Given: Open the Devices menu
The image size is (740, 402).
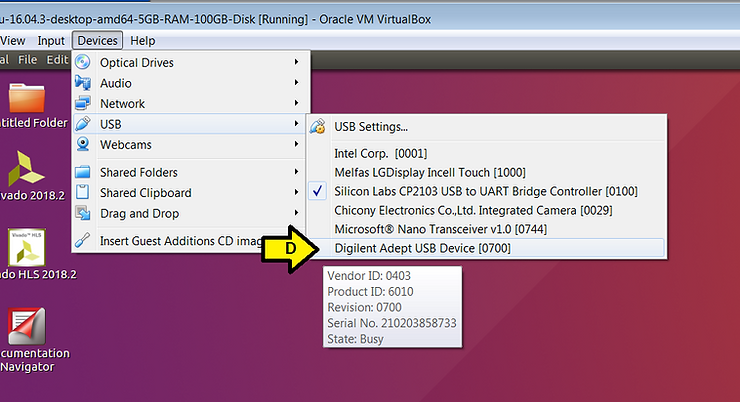Looking at the screenshot, I should point(97,41).
